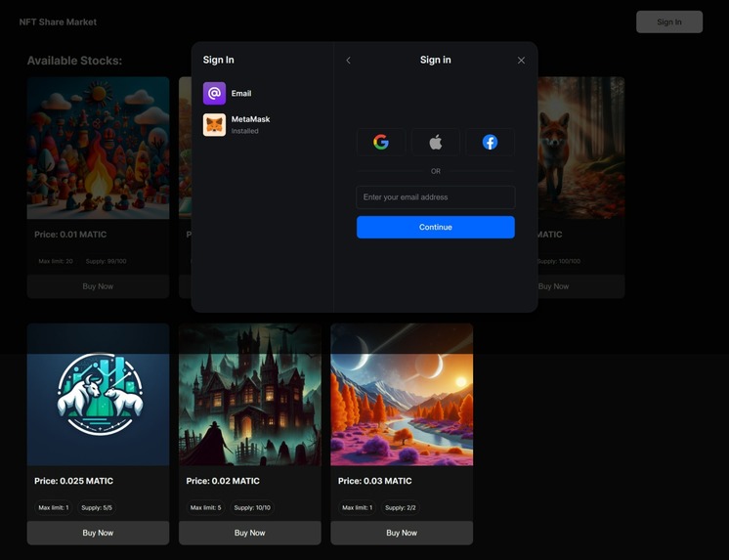Click 'Price: 0.03 MATIC' text
Viewport: 729px width, 560px height.
click(374, 481)
